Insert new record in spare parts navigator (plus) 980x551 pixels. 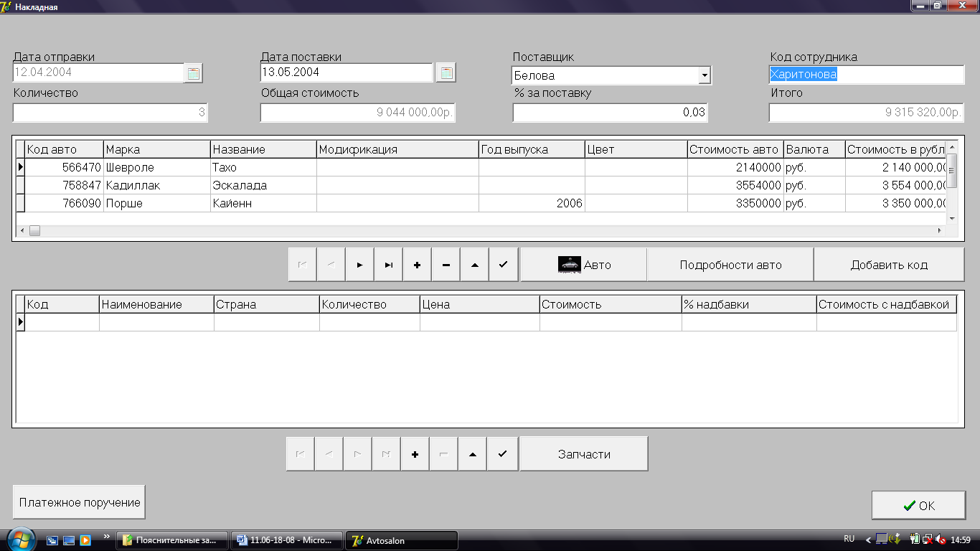tap(415, 453)
